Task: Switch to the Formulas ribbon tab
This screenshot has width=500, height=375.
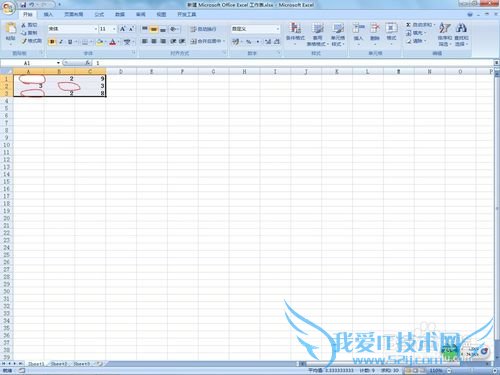Action: (99, 14)
